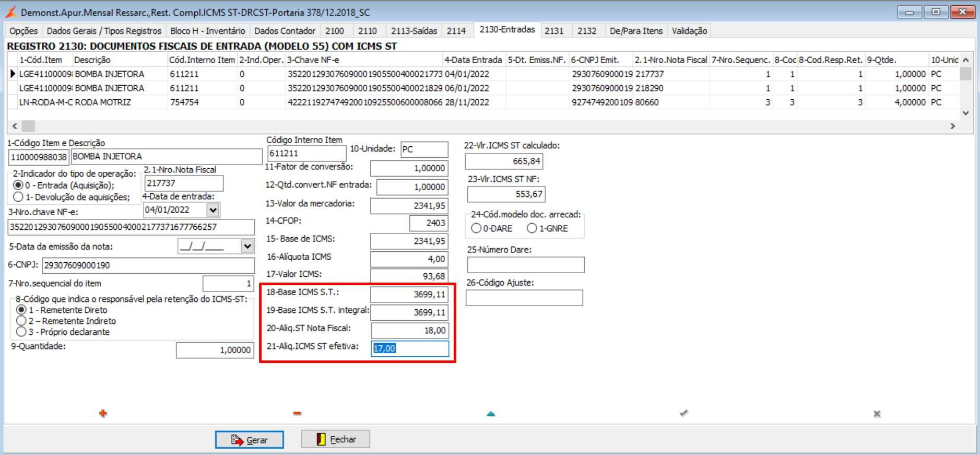Screen dimensions: 980x455
Task: Click the Alíquota ICMS field
Action: coord(409,259)
